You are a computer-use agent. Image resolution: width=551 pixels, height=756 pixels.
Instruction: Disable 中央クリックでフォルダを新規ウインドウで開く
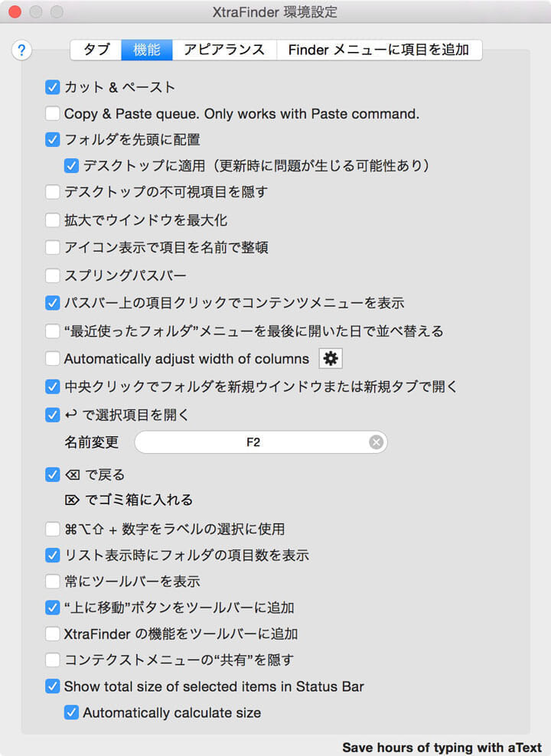coord(52,386)
